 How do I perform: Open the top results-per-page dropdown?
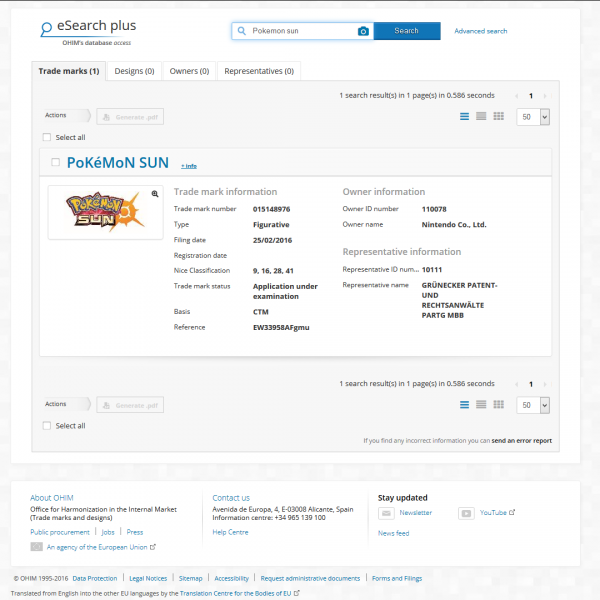coord(533,117)
